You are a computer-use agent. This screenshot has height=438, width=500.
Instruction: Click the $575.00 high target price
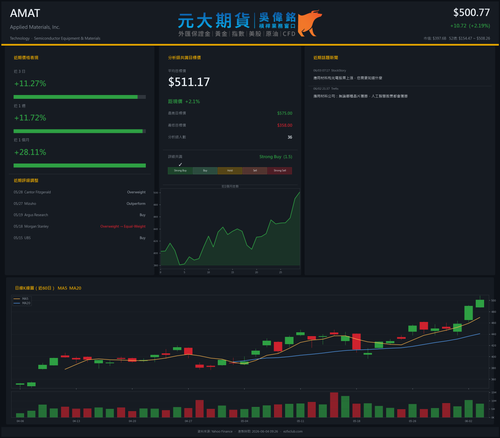coord(285,113)
